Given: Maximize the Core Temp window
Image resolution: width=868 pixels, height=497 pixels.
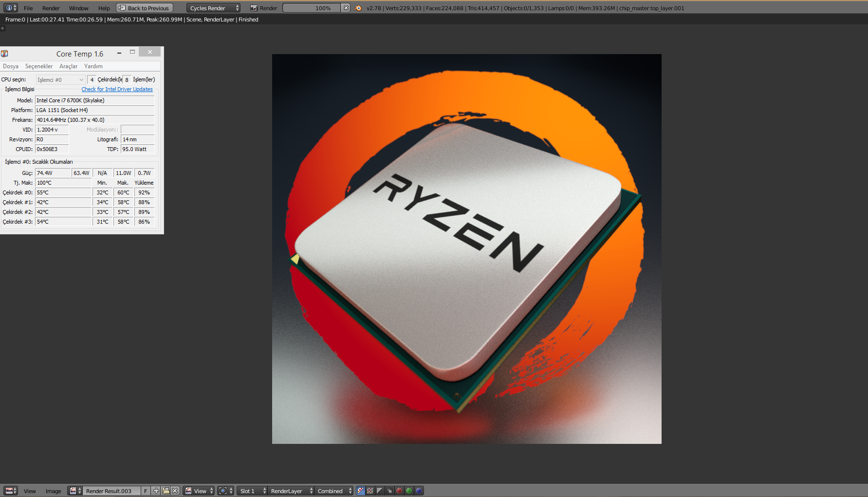Looking at the screenshot, I should coord(132,52).
